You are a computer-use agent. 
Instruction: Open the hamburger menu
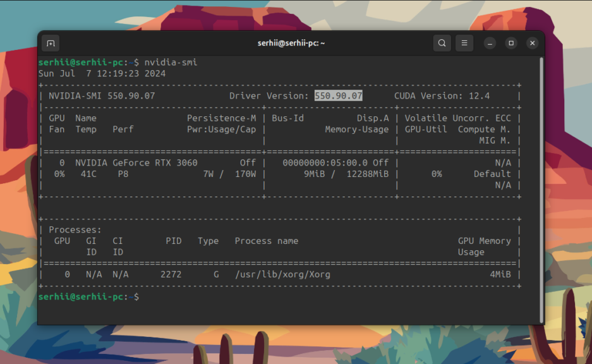464,43
